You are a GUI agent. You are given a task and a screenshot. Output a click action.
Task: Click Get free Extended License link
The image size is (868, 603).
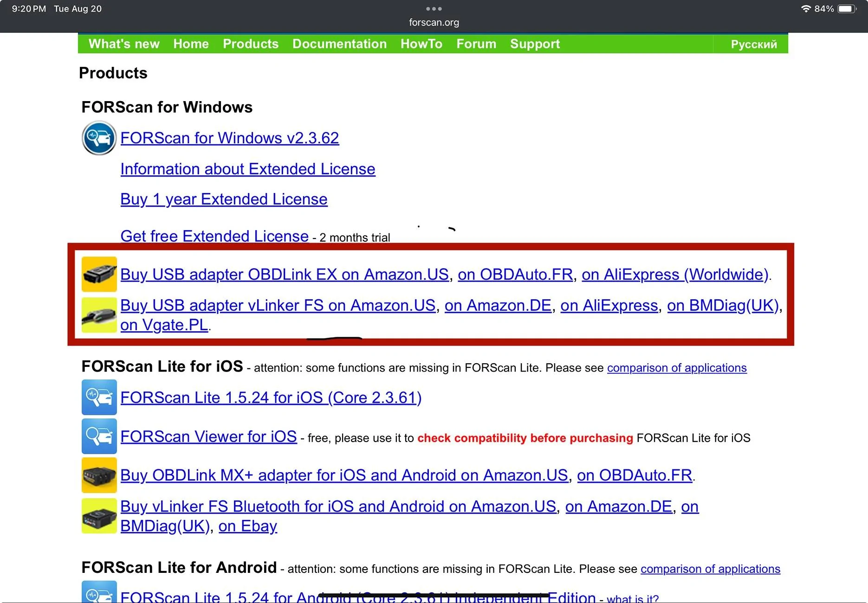(x=214, y=236)
